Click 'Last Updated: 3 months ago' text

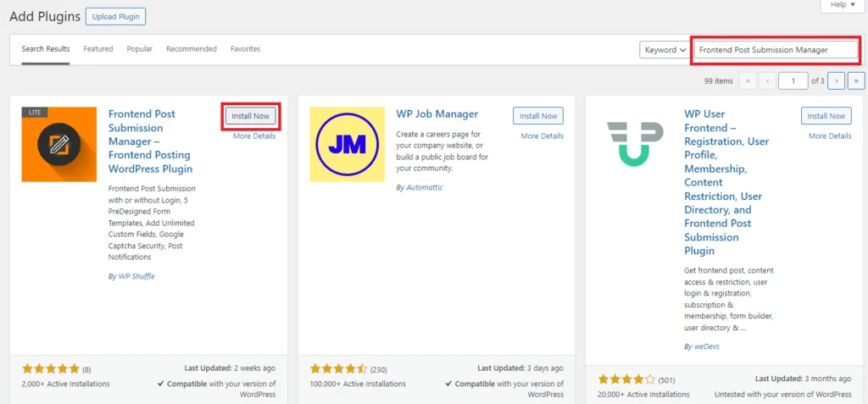pyautogui.click(x=804, y=379)
